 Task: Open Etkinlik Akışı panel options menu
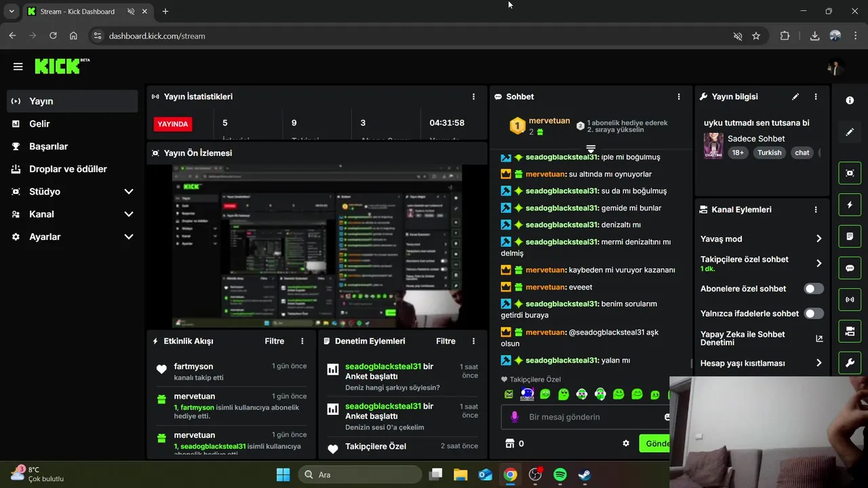tap(302, 342)
